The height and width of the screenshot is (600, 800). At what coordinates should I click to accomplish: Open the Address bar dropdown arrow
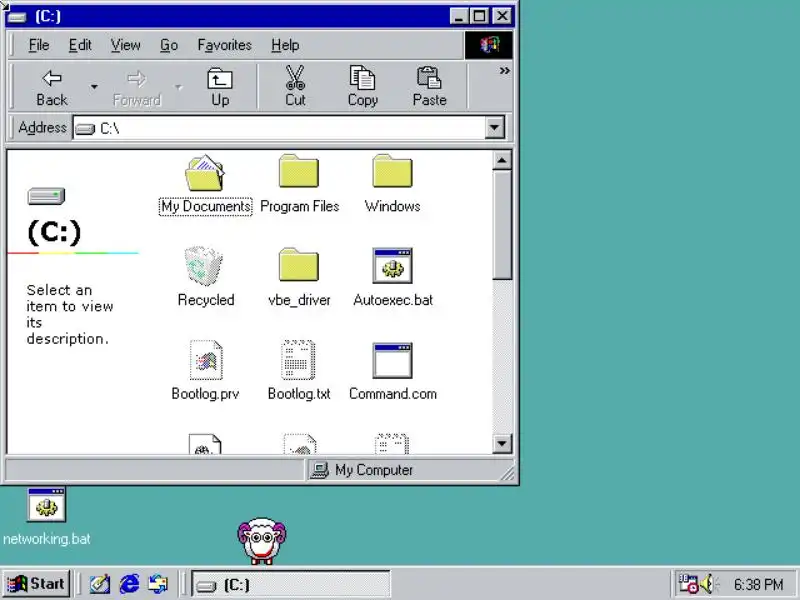click(494, 128)
